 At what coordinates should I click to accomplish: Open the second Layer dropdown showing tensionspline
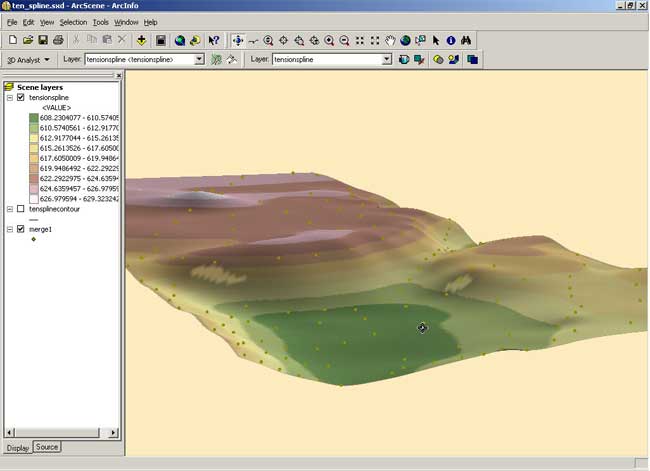(387, 59)
